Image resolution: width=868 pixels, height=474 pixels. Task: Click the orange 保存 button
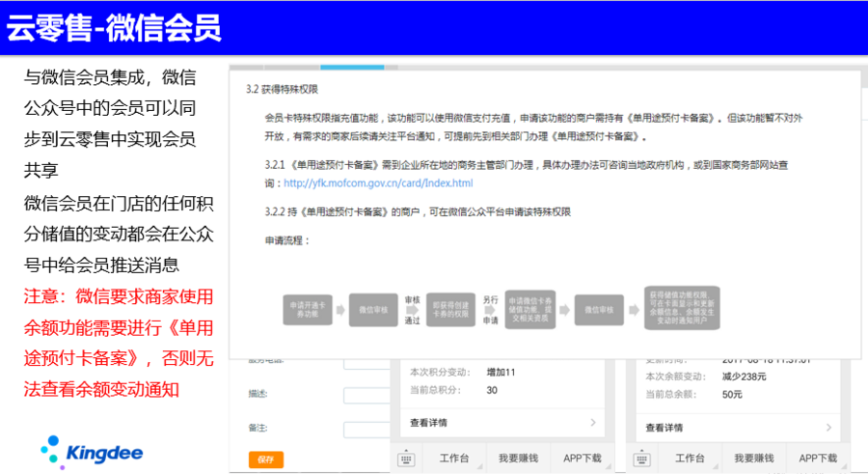tap(266, 459)
